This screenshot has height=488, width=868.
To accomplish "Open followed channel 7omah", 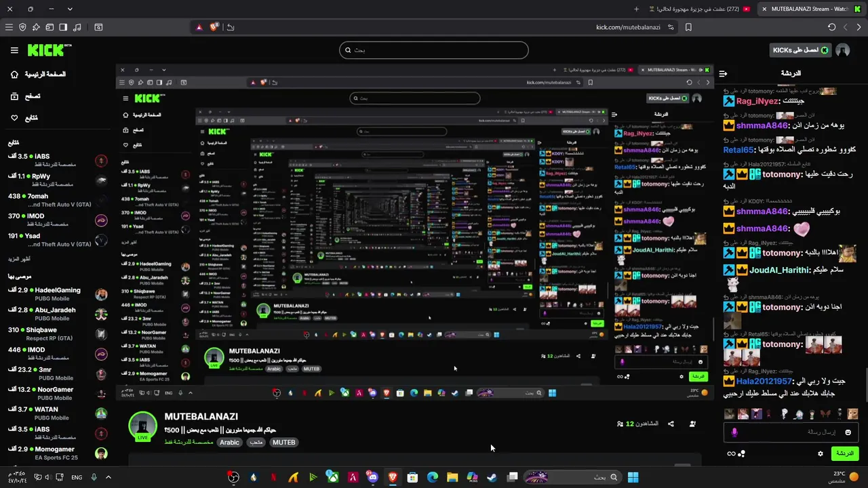I will (x=58, y=200).
